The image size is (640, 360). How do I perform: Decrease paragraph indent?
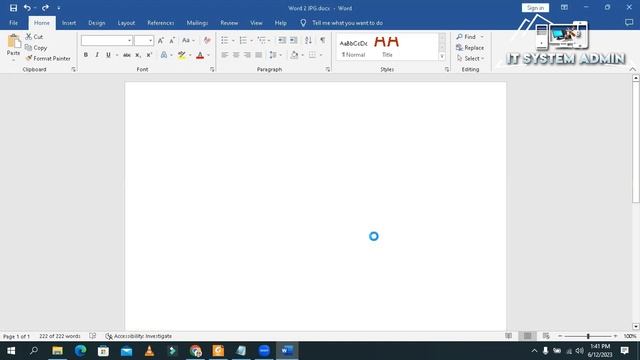coord(282,40)
